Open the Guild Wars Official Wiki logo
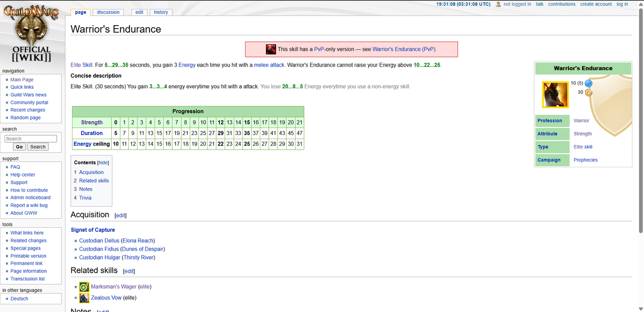This screenshot has height=312, width=644. 31,34
